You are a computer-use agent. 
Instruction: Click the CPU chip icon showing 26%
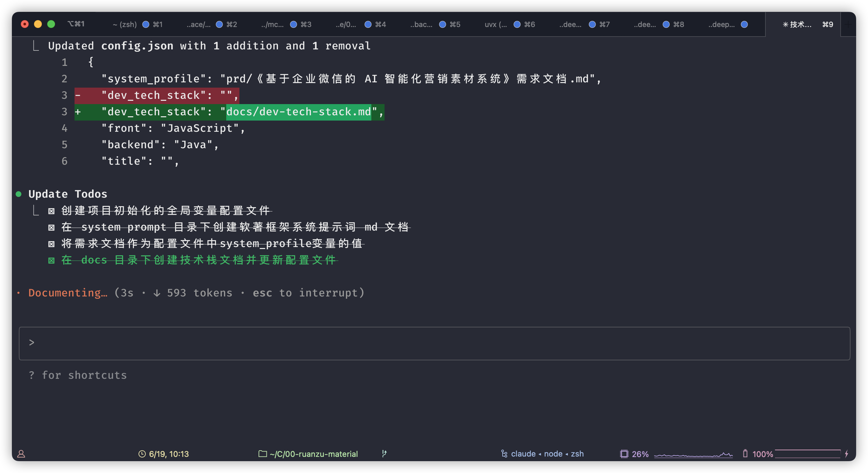pyautogui.click(x=624, y=454)
